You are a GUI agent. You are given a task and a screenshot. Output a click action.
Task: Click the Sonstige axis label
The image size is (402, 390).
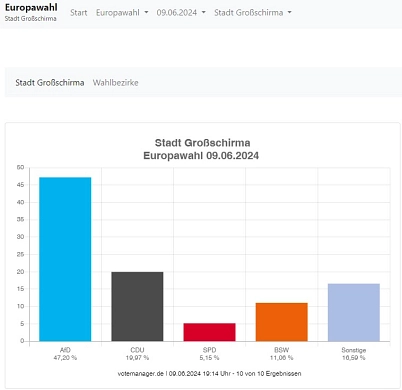(x=354, y=350)
